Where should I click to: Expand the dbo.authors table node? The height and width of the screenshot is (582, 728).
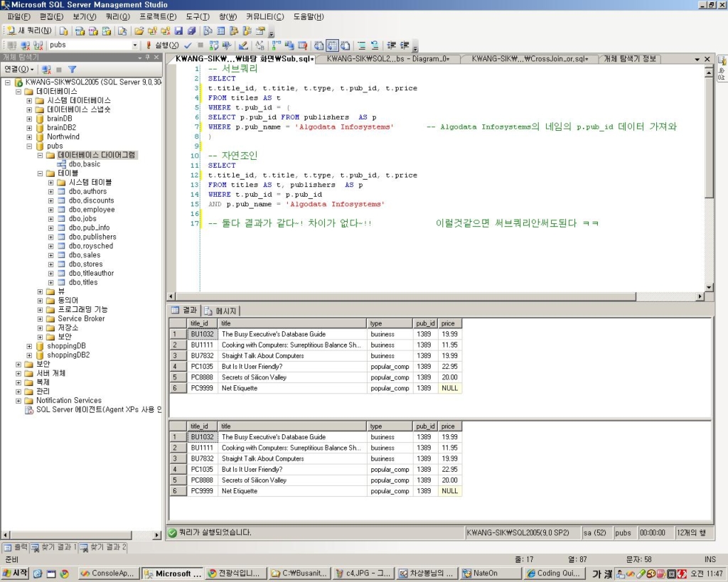(x=51, y=192)
